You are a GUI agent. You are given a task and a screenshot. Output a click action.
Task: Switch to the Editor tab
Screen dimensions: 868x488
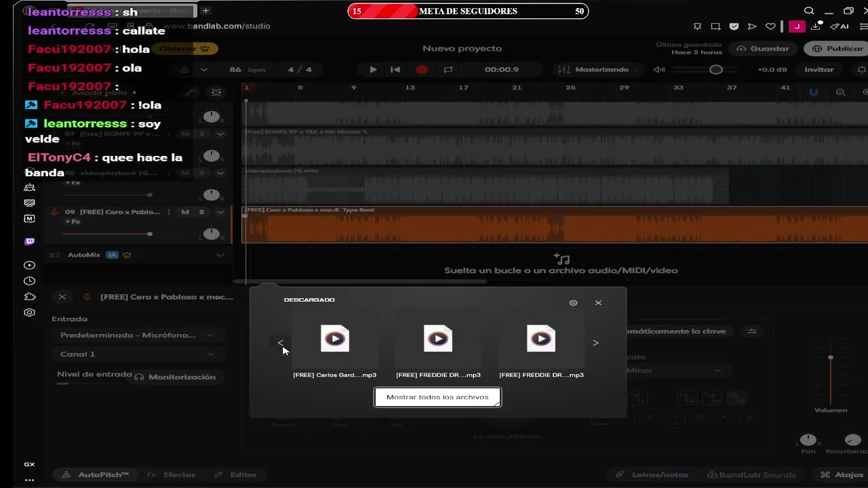pyautogui.click(x=235, y=474)
